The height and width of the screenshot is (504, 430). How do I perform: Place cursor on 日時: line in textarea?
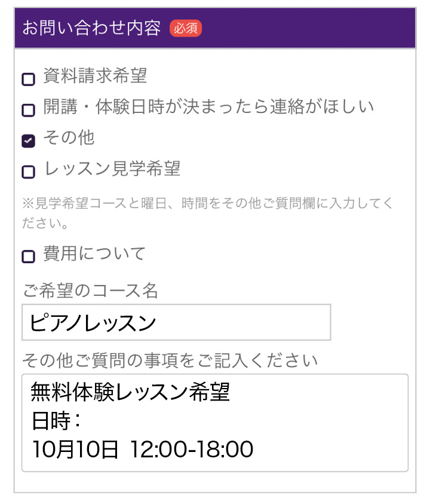pyautogui.click(x=56, y=420)
